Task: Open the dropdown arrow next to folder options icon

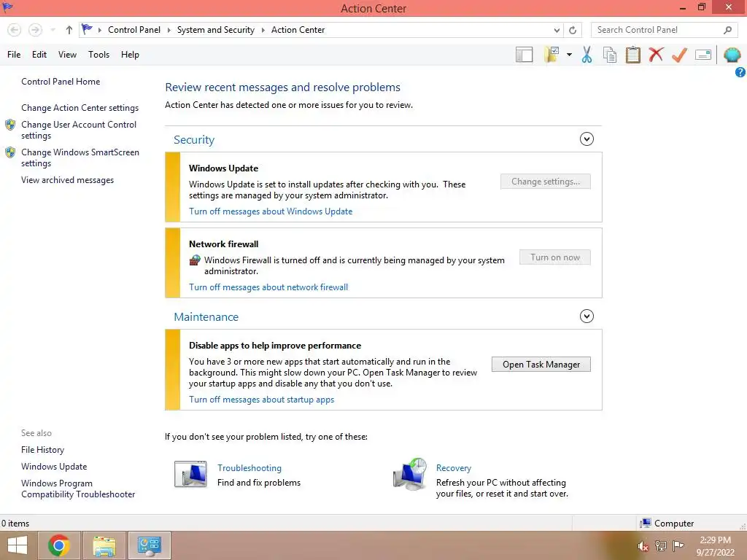Action: pyautogui.click(x=569, y=55)
